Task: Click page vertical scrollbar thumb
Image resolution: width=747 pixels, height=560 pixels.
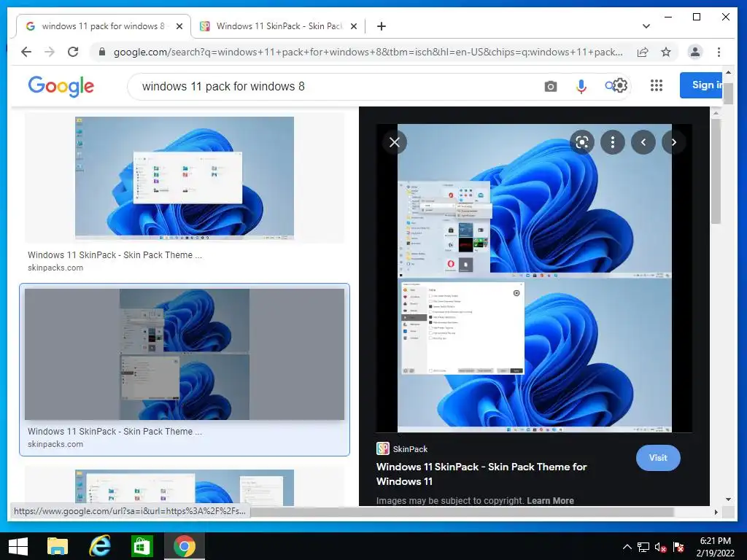Action: click(x=728, y=93)
